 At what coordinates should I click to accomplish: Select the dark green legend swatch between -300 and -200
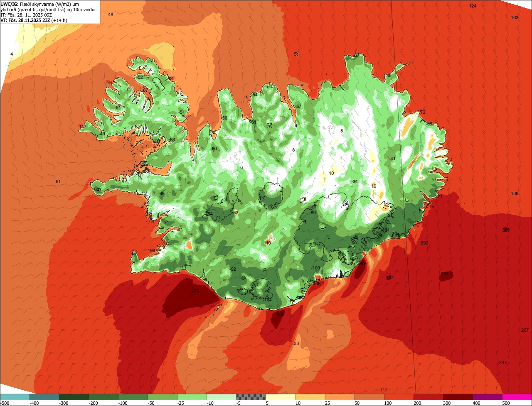pos(74,397)
